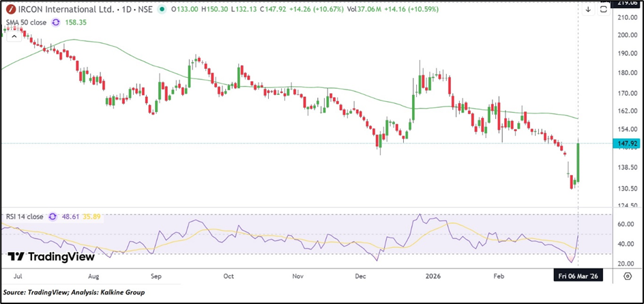The image size is (644, 304).
Task: Click the large green last candle
Action: tap(578, 163)
